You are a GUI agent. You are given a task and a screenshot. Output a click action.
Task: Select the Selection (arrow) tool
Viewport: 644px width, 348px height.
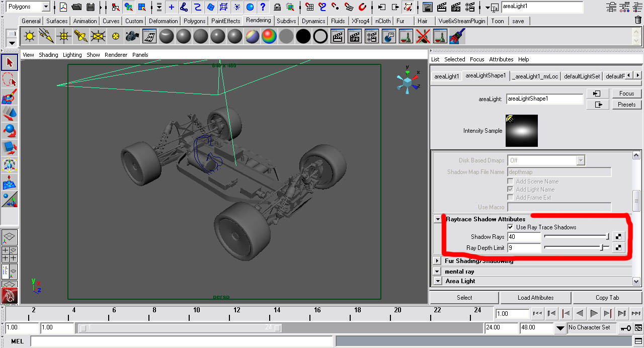coord(10,62)
